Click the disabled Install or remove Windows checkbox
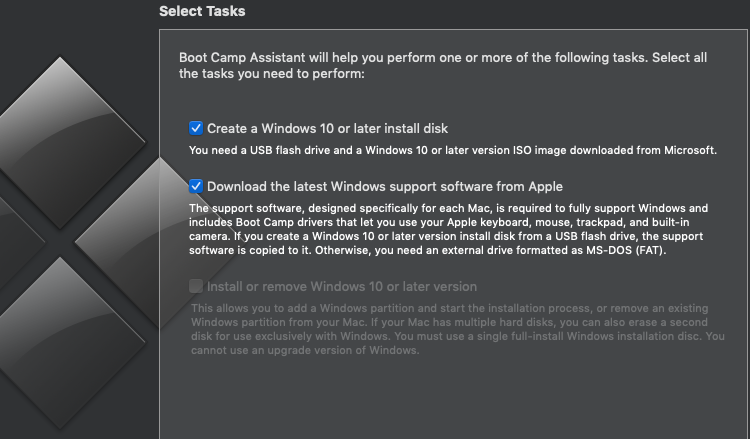 196,286
